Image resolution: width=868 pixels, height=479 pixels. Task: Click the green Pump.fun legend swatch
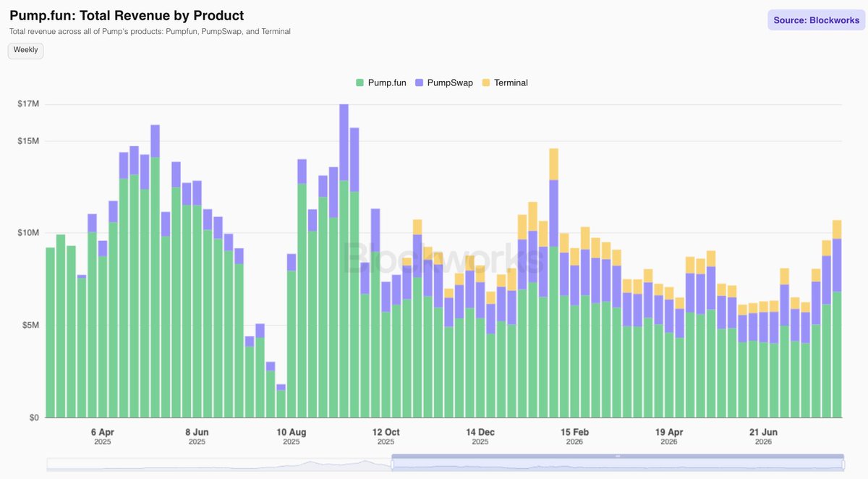click(359, 83)
